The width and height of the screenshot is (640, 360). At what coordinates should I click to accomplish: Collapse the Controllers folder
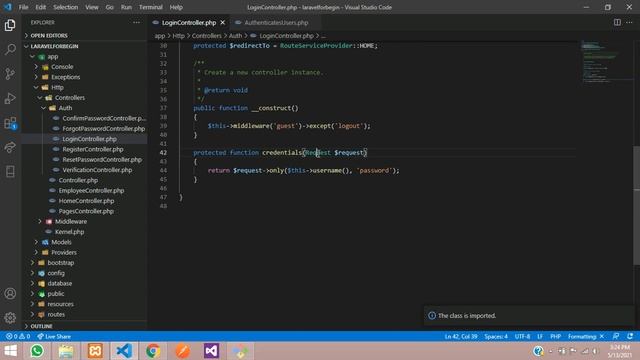pyautogui.click(x=85, y=98)
